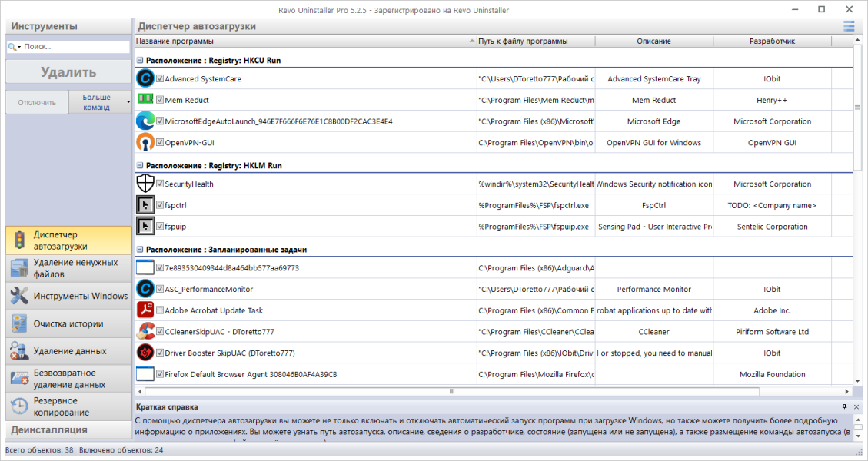Toggle the fspuip checkbox
Screen dimensions: 868x461
click(160, 226)
